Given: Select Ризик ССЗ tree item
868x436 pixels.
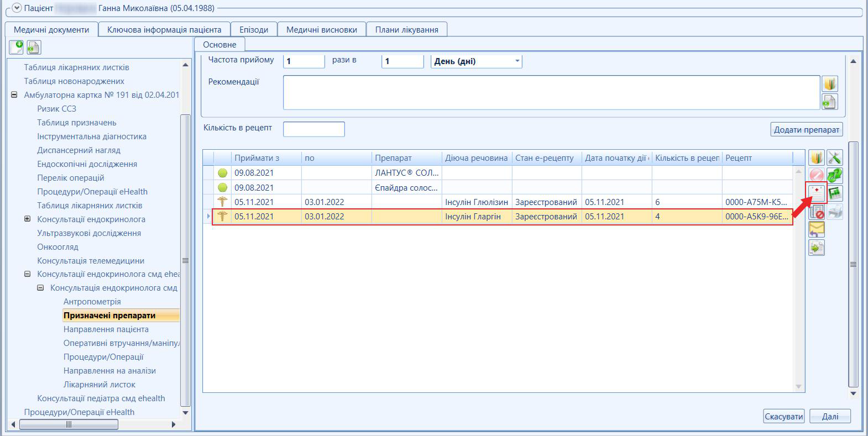Looking at the screenshot, I should point(56,108).
